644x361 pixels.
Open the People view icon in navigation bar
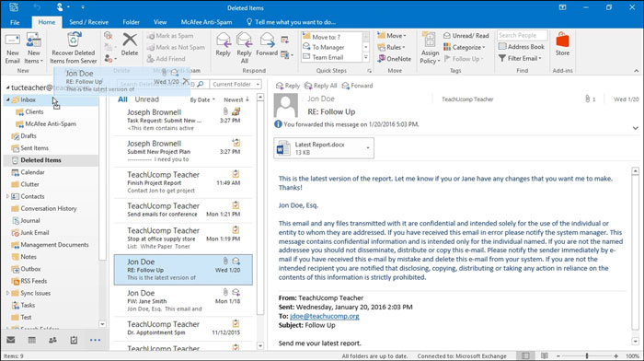[52, 340]
